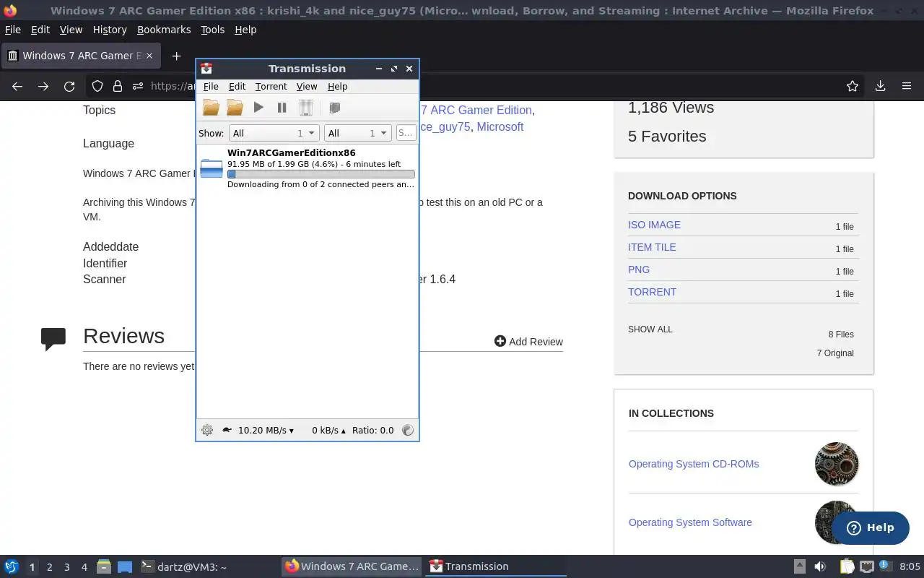Image resolution: width=924 pixels, height=578 pixels.
Task: Open the system start menu icon
Action: point(12,566)
